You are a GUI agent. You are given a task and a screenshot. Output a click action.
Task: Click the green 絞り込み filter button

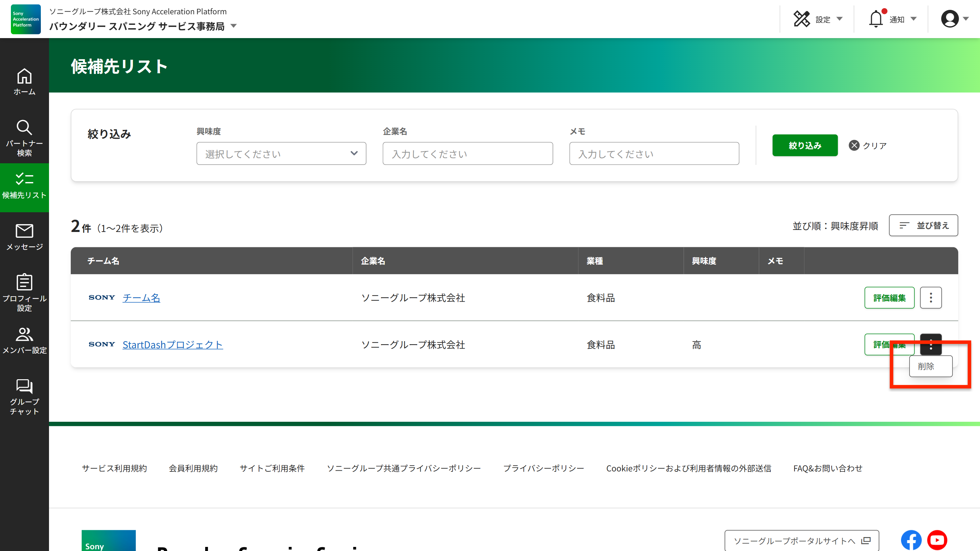(805, 145)
